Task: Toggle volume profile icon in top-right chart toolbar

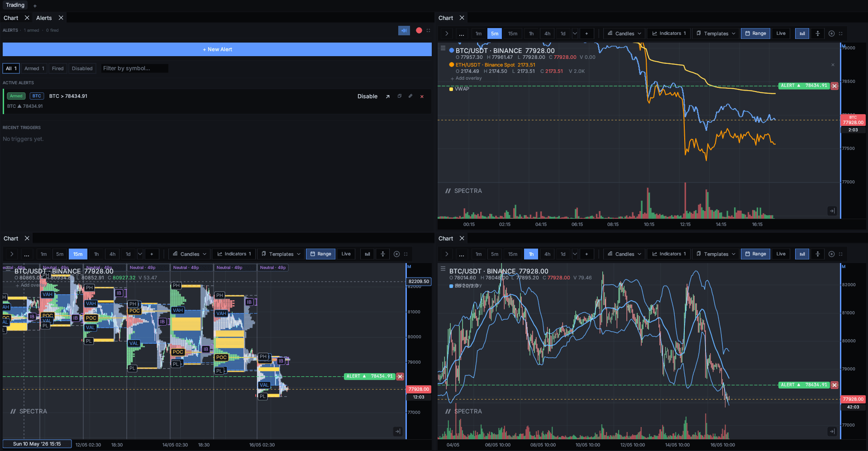Action: [x=802, y=34]
